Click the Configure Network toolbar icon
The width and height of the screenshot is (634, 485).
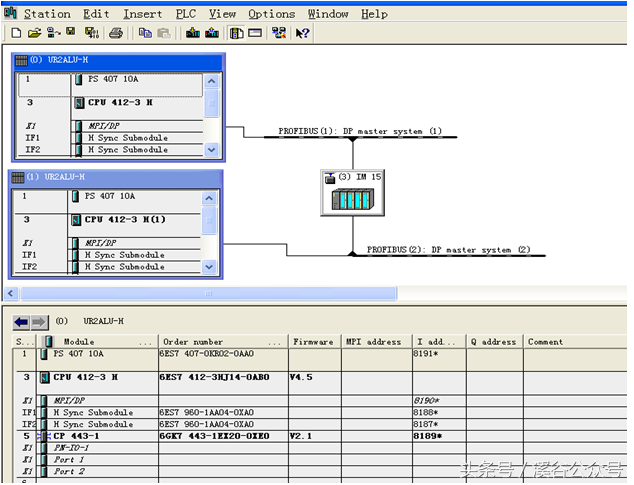[x=279, y=33]
